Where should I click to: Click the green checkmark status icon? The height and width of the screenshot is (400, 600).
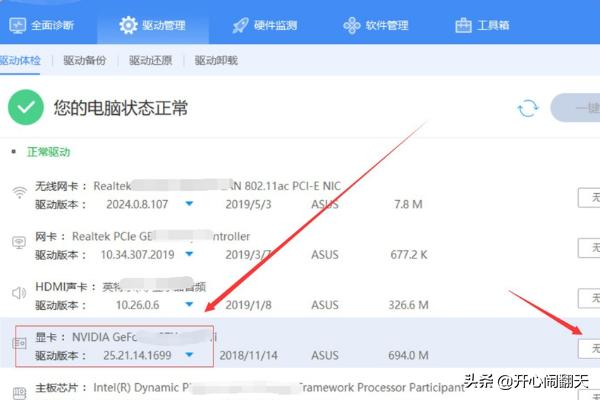coord(26,107)
